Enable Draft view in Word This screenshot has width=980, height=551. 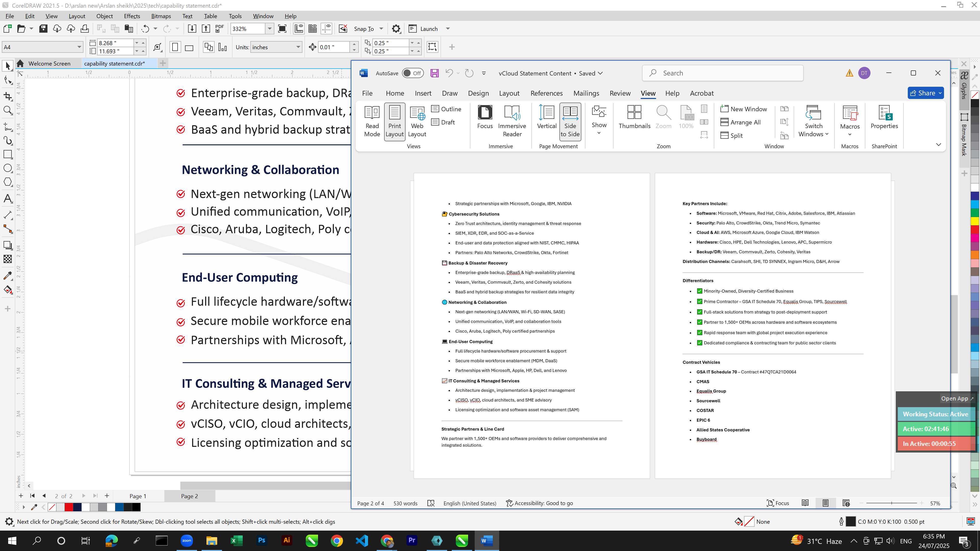443,122
